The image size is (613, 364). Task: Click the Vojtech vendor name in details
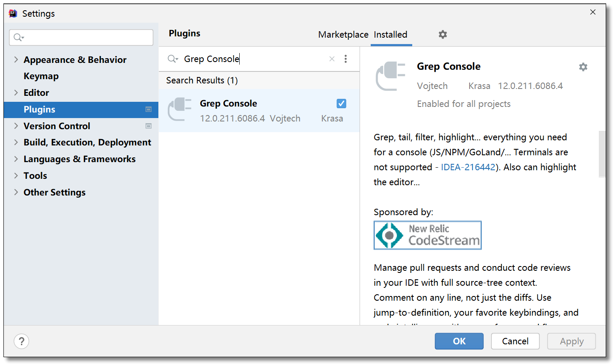pos(432,86)
